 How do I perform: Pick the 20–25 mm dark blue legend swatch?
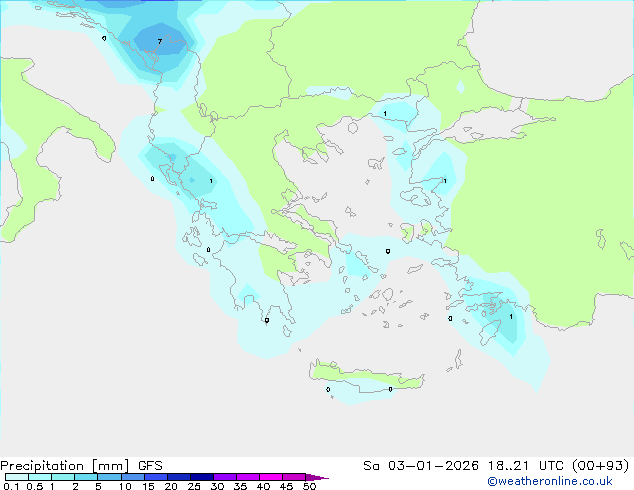tap(178, 477)
